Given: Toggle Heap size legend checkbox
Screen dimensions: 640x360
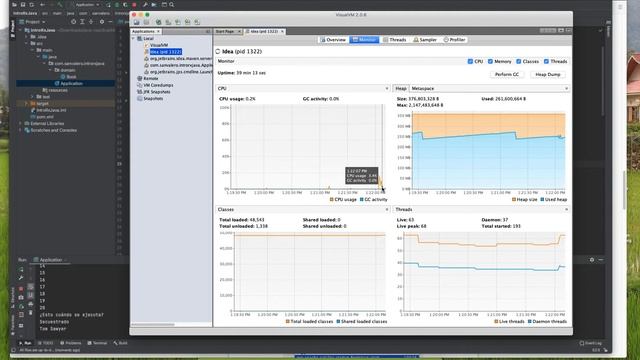Looking at the screenshot, I should point(514,200).
